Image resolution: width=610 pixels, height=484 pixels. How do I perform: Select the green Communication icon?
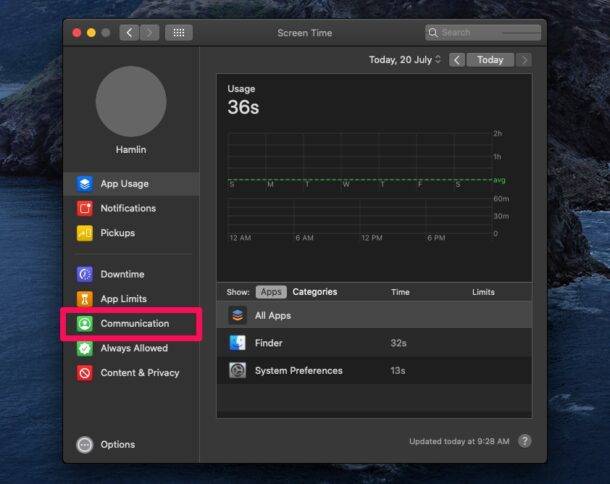tap(84, 323)
